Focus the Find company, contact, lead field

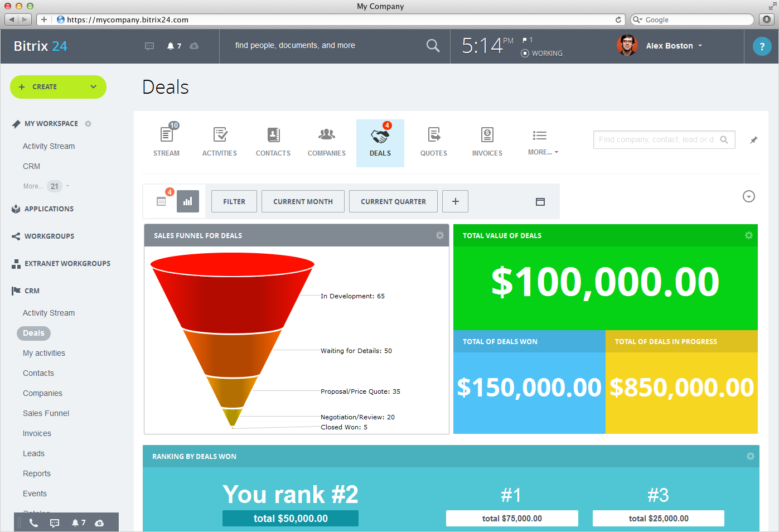pyautogui.click(x=664, y=140)
